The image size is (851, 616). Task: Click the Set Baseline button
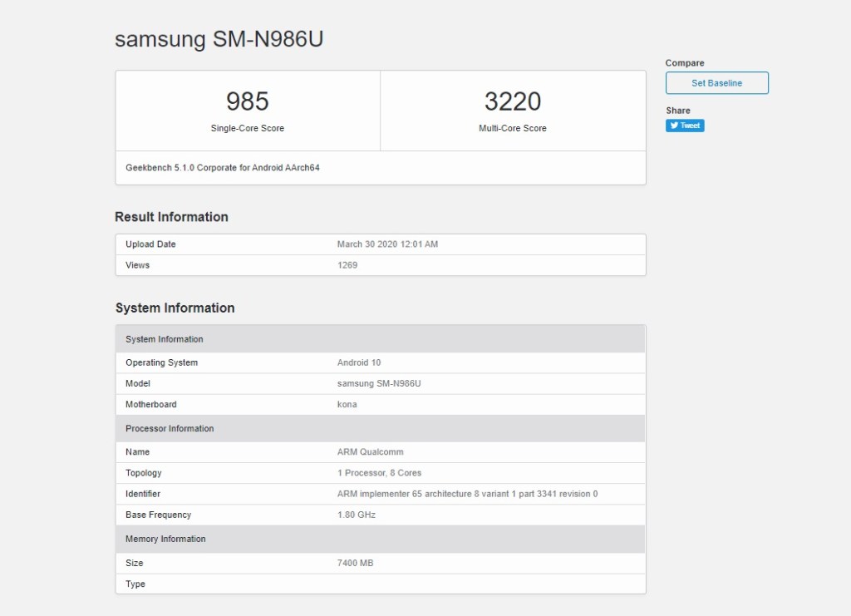[716, 83]
